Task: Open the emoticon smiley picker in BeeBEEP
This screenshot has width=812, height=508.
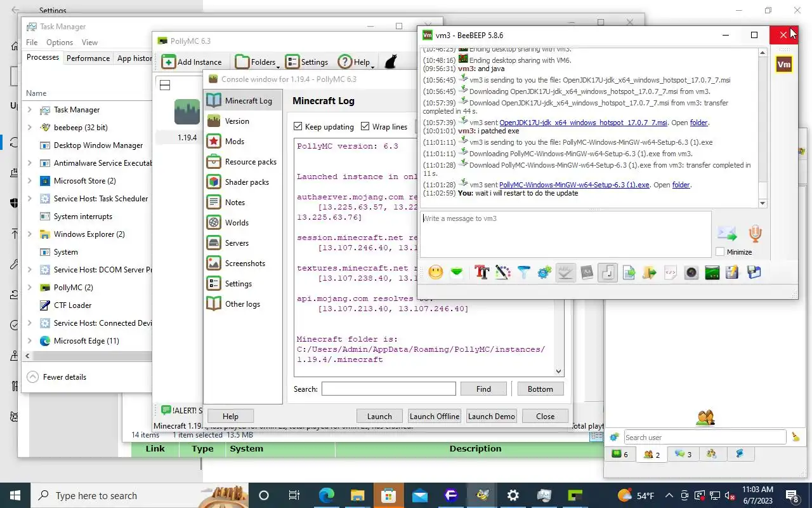Action: [x=435, y=272]
